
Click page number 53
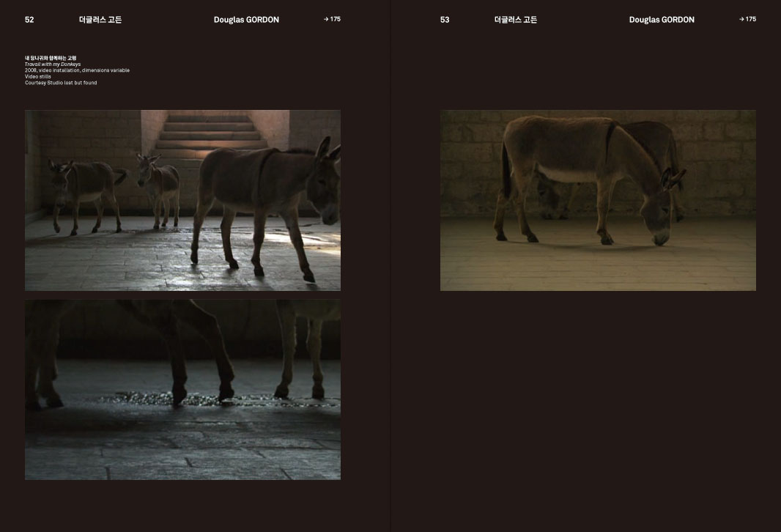[x=445, y=20]
